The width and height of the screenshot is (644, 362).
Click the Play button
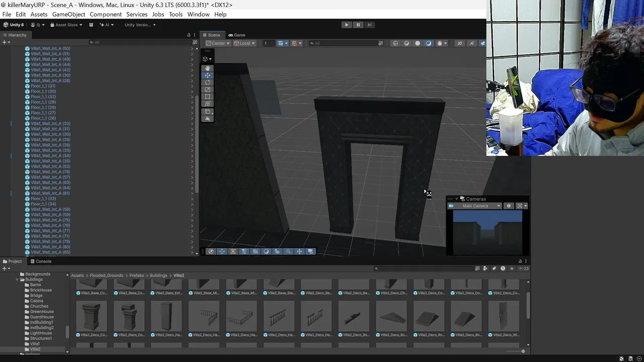[346, 25]
